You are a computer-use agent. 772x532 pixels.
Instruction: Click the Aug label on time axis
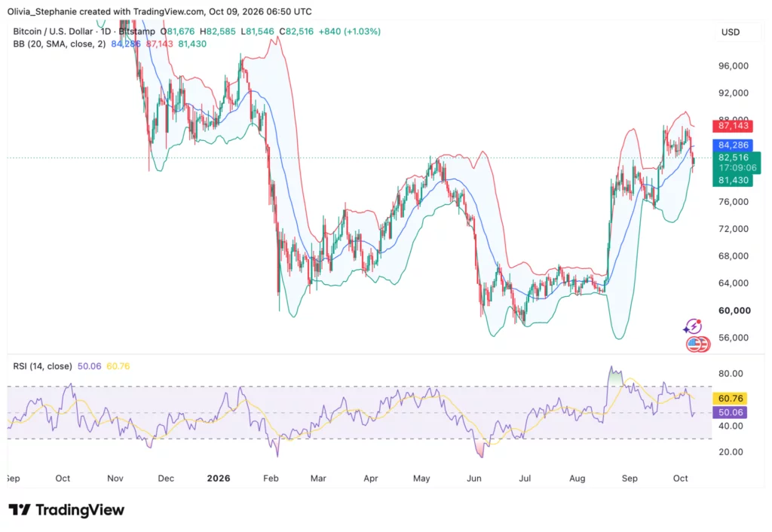pyautogui.click(x=577, y=478)
